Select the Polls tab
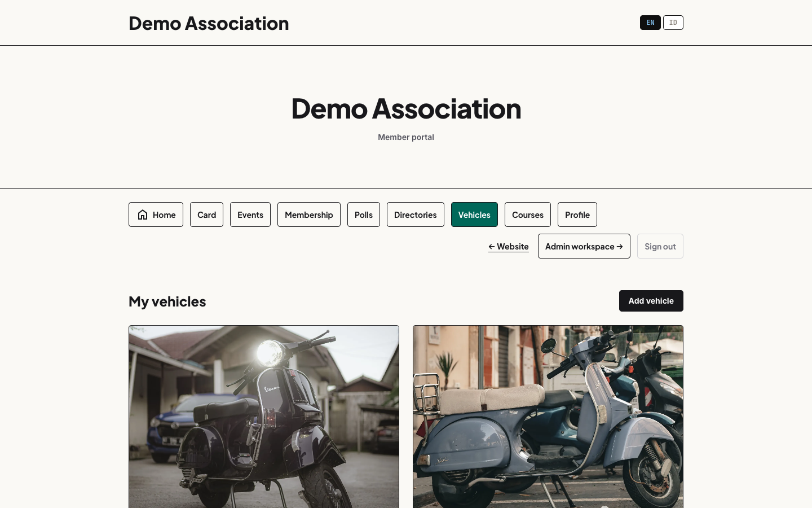 364,214
